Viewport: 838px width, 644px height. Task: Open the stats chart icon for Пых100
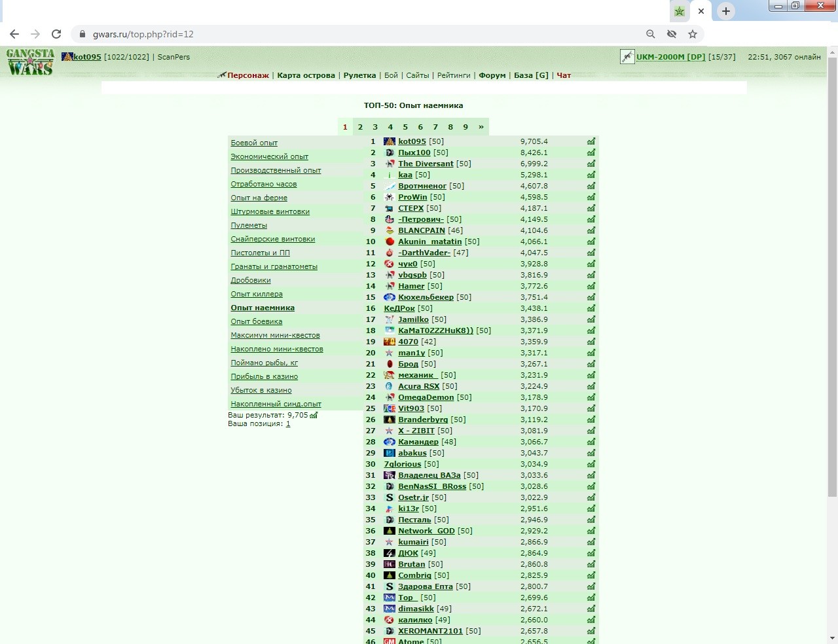(591, 152)
